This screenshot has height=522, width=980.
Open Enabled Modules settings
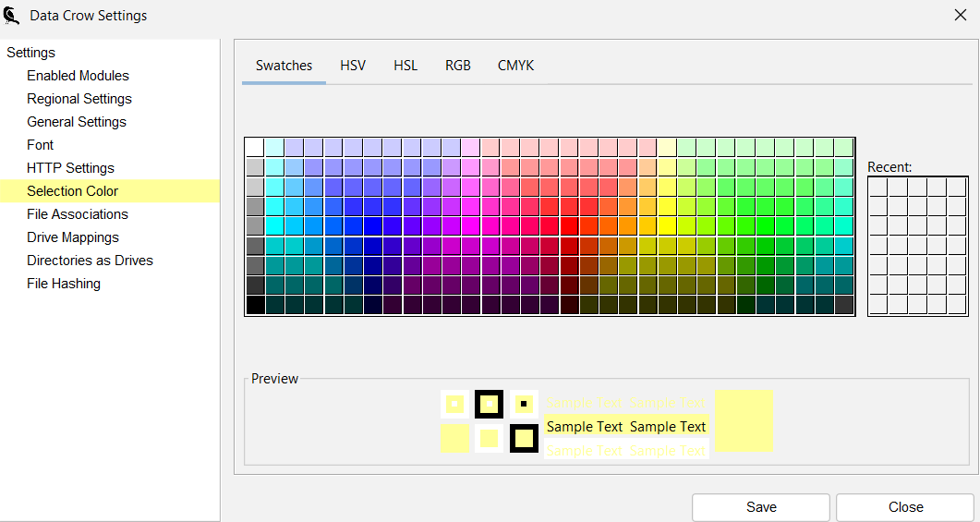click(78, 76)
